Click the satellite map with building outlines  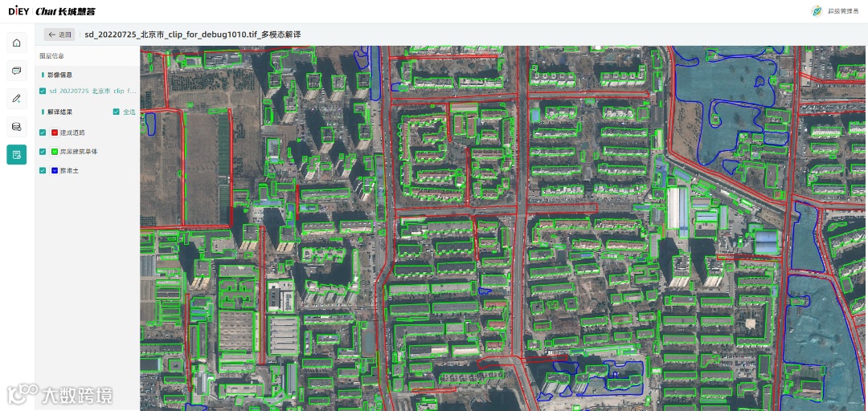[x=503, y=228]
